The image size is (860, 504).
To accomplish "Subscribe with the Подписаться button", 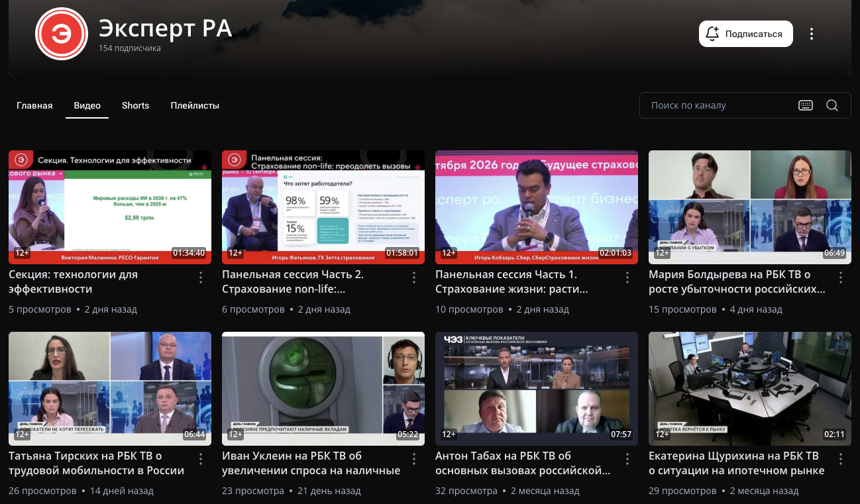I will (746, 34).
